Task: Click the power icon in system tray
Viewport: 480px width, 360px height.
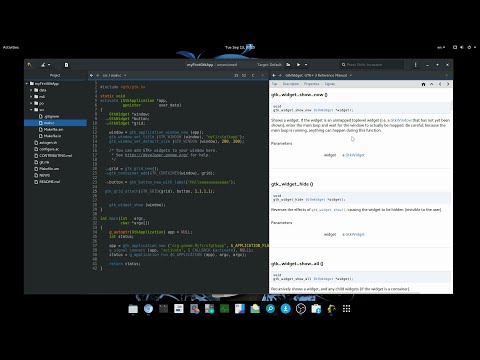Action: point(469,47)
